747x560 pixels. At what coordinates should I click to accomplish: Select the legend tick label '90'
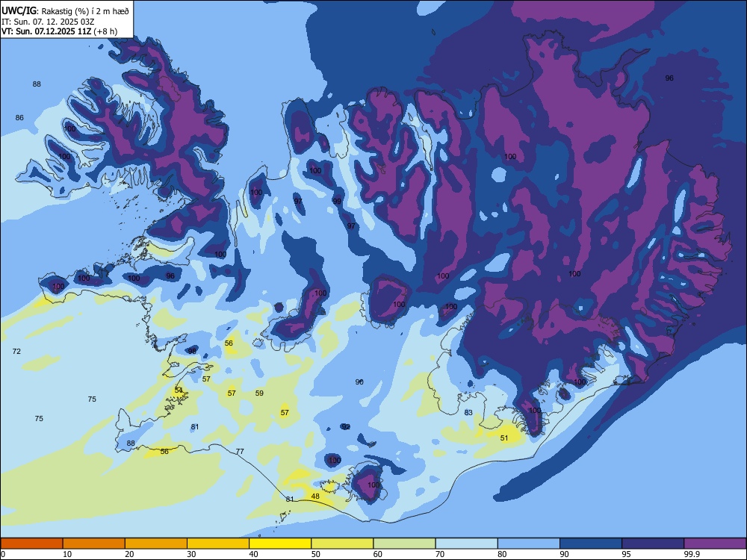pyautogui.click(x=565, y=554)
